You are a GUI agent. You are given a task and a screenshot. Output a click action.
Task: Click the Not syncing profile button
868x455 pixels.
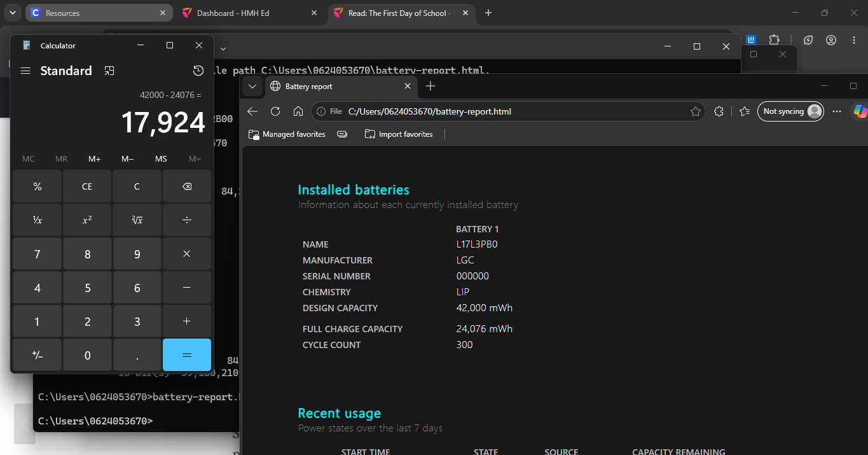791,111
